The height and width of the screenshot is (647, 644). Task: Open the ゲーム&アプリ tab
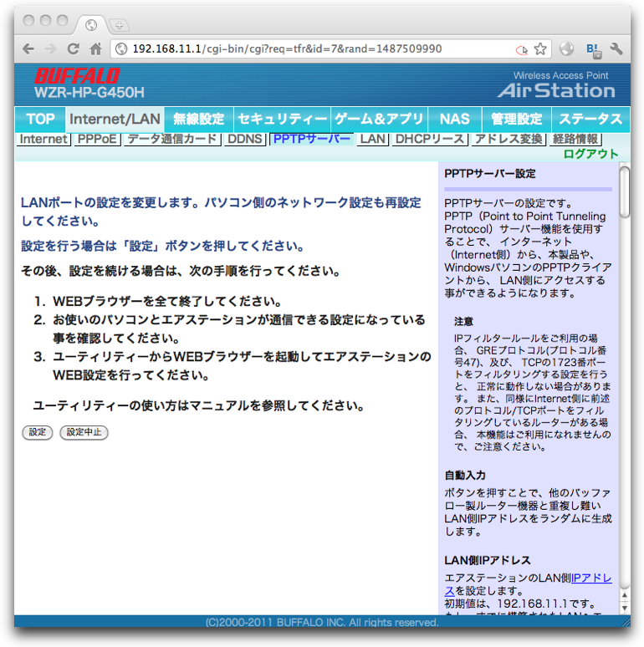pyautogui.click(x=379, y=120)
